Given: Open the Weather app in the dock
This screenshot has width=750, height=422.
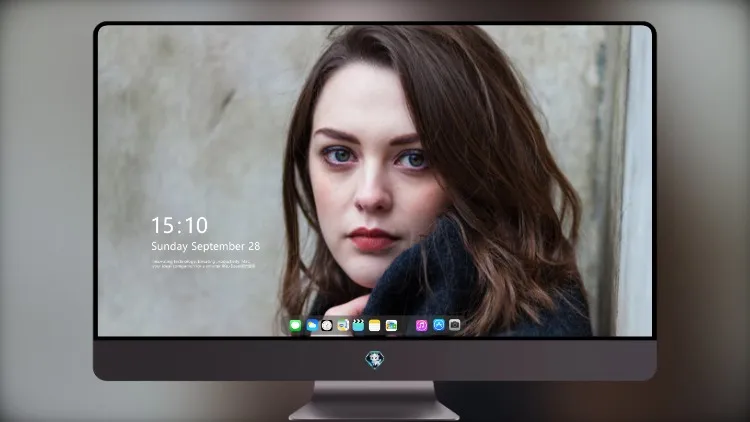Looking at the screenshot, I should click(312, 326).
